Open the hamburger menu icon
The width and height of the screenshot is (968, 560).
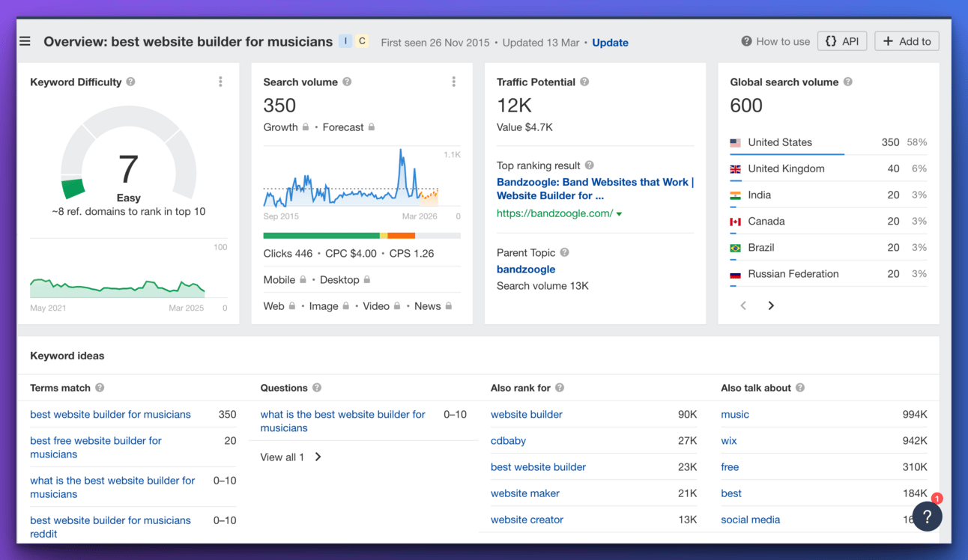[x=25, y=42]
